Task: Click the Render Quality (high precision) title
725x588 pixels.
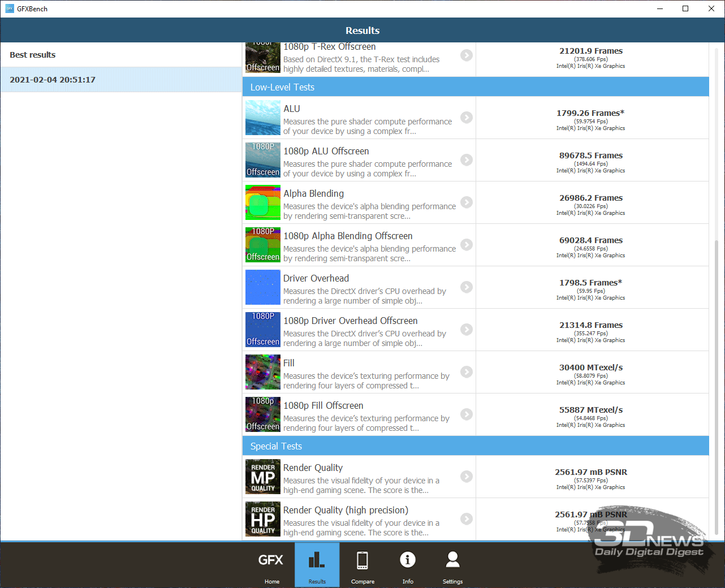Action: coord(346,510)
